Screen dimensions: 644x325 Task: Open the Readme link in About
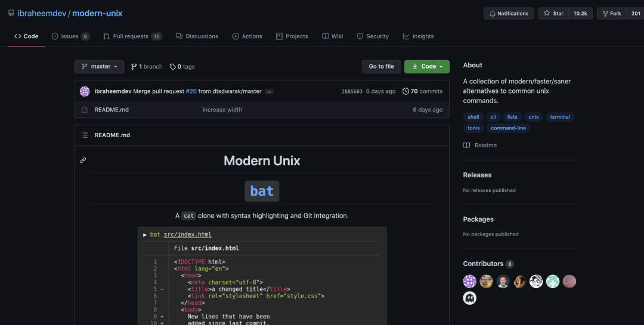480,146
